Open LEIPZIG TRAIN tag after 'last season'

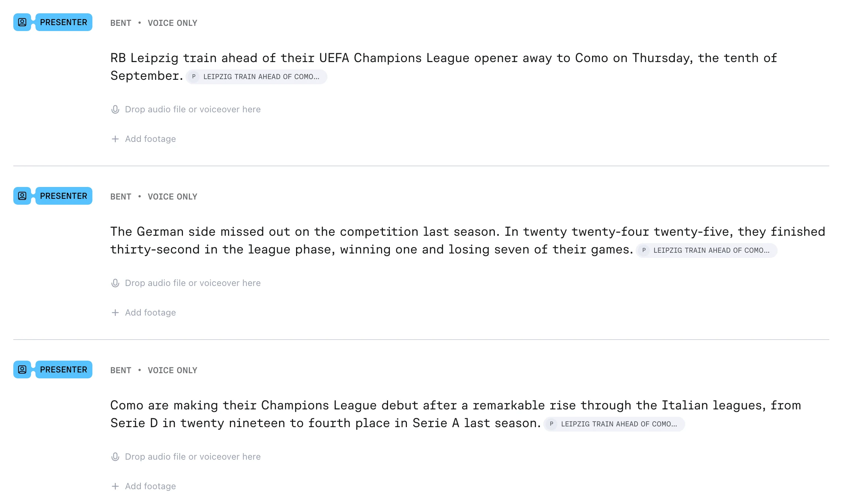point(614,424)
